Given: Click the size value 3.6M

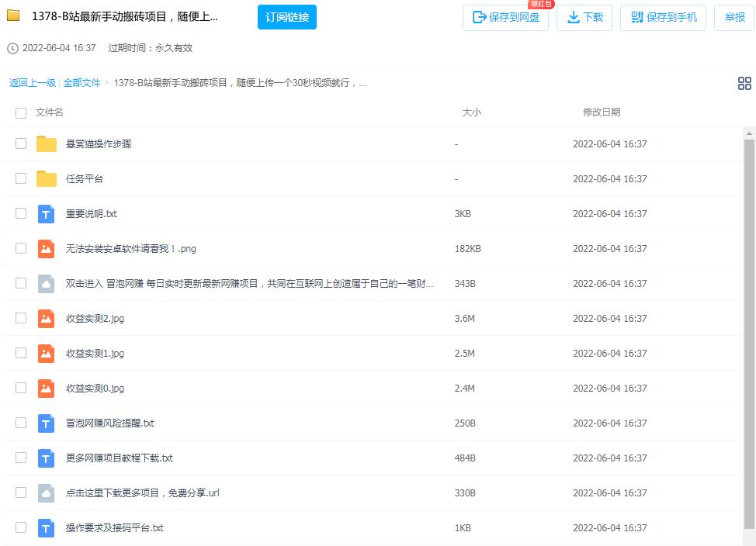Looking at the screenshot, I should point(464,319).
